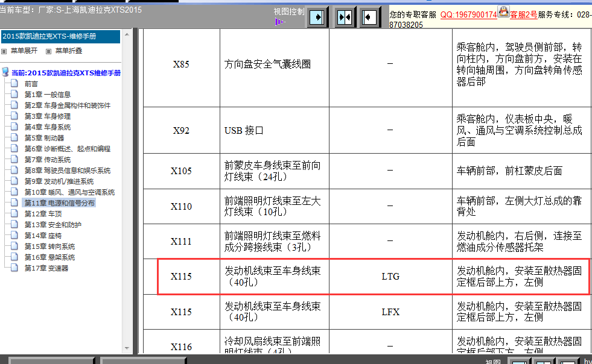Click the page icon beside 第16章 悬架系统
This screenshot has height=364, width=592.
pos(14,257)
